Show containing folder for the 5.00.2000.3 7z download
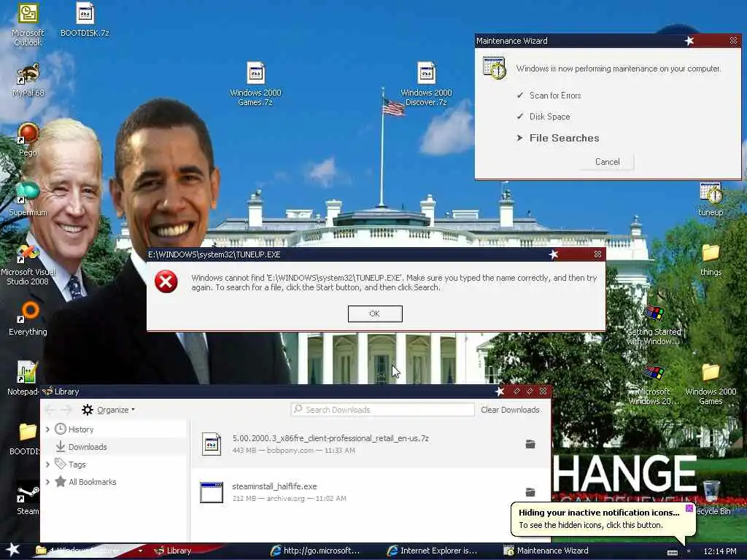This screenshot has width=747, height=560. [530, 444]
